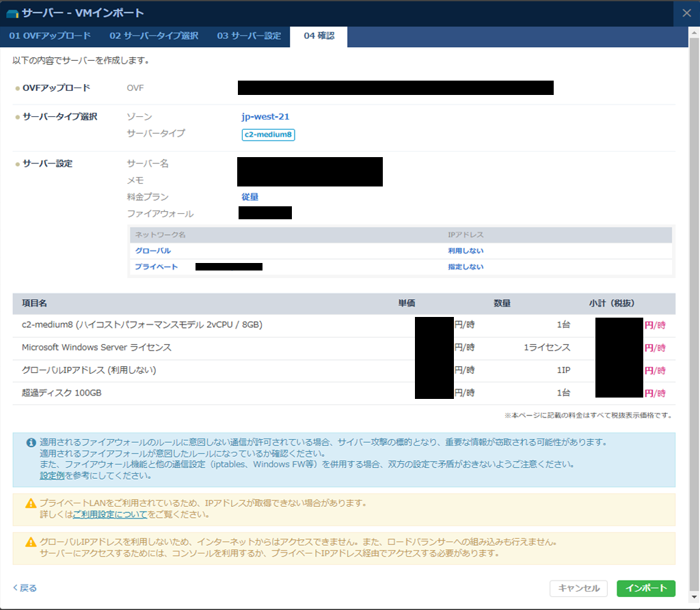This screenshot has height=610, width=700.
Task: Click the server icon in the title bar
Action: click(12, 13)
